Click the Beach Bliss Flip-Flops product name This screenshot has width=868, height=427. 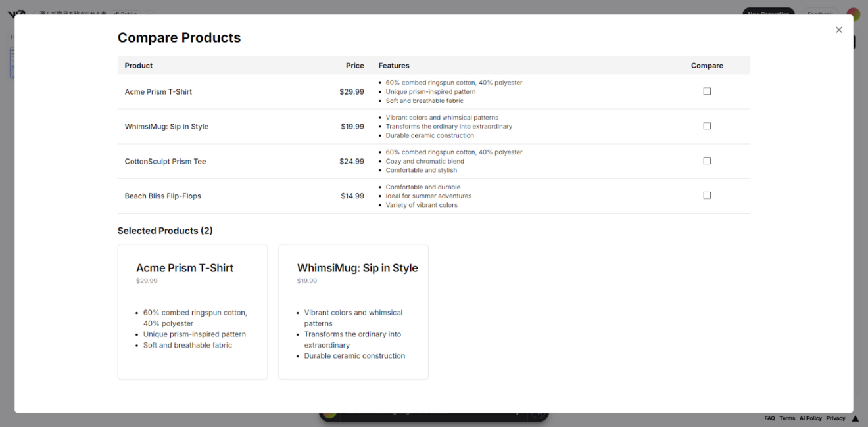(x=163, y=196)
